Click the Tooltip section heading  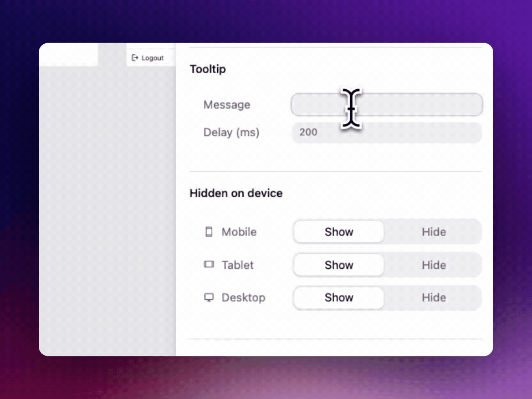coord(208,69)
